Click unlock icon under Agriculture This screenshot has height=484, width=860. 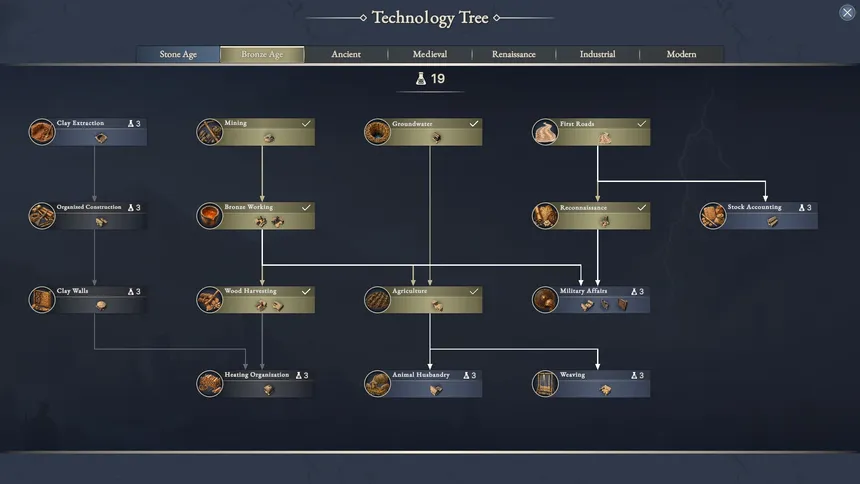click(437, 306)
